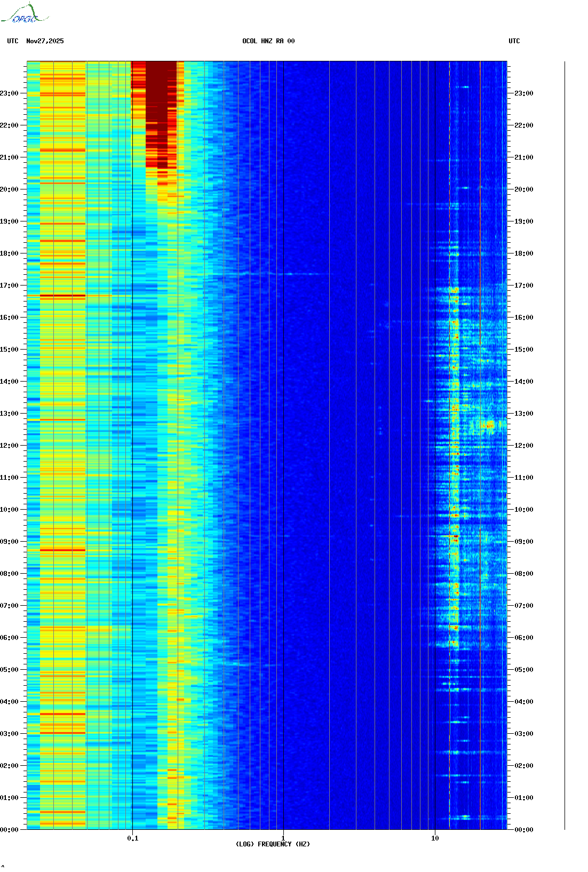Image resolution: width=588 pixels, height=872 pixels.
Task: Click the left axis 20:00 time label
Action: [x=9, y=189]
